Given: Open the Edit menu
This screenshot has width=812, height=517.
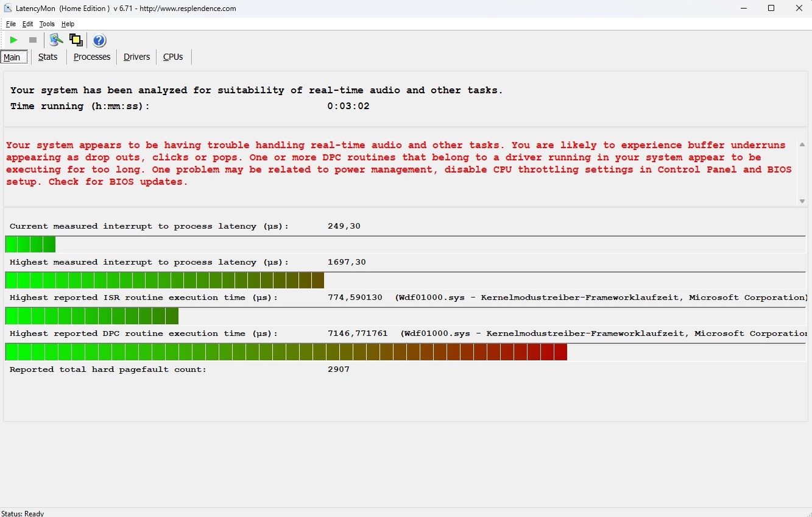Looking at the screenshot, I should click(x=27, y=24).
